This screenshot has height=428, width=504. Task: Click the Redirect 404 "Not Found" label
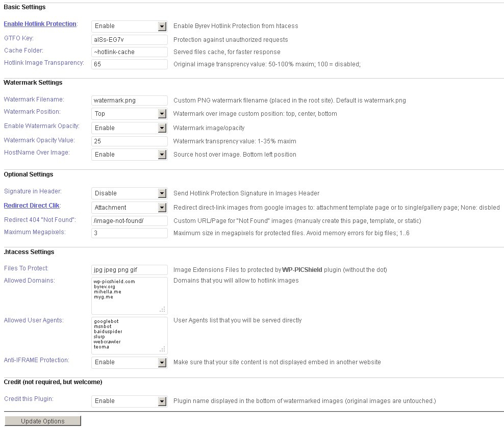(x=40, y=220)
